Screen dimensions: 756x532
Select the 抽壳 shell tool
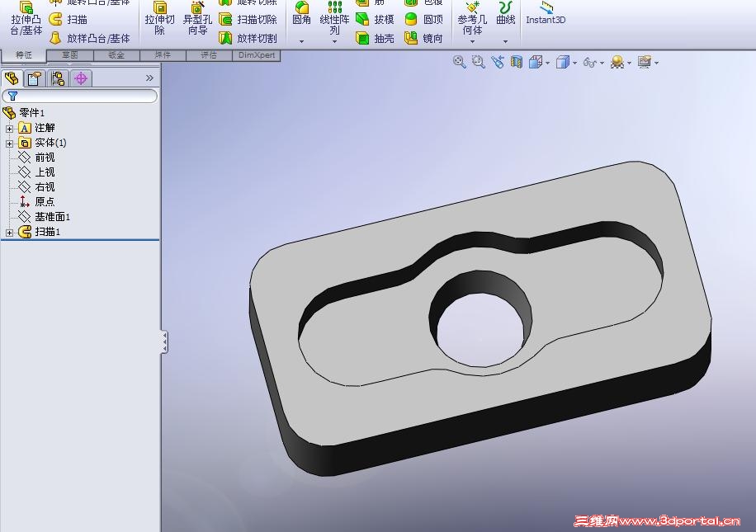click(375, 38)
